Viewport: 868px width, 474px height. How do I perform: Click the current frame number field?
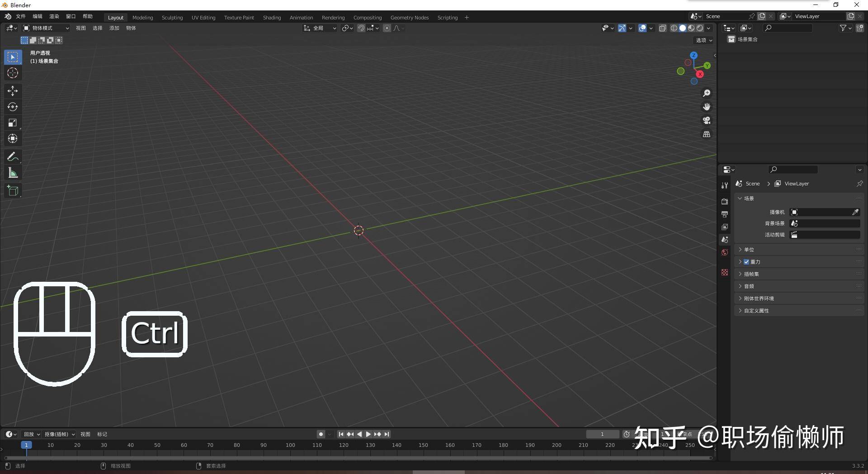click(x=602, y=434)
